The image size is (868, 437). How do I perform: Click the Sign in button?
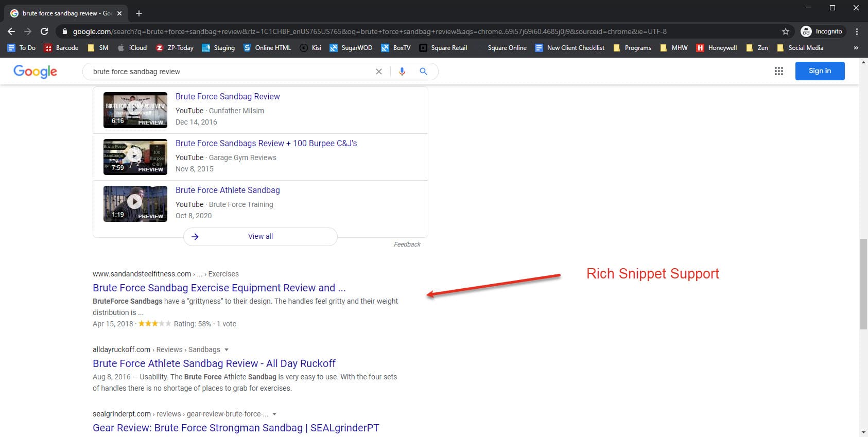point(820,71)
